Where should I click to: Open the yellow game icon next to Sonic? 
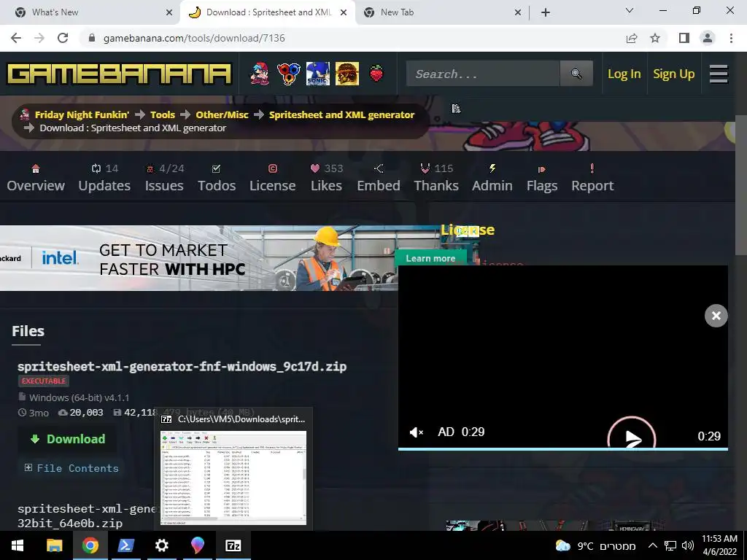coord(347,74)
